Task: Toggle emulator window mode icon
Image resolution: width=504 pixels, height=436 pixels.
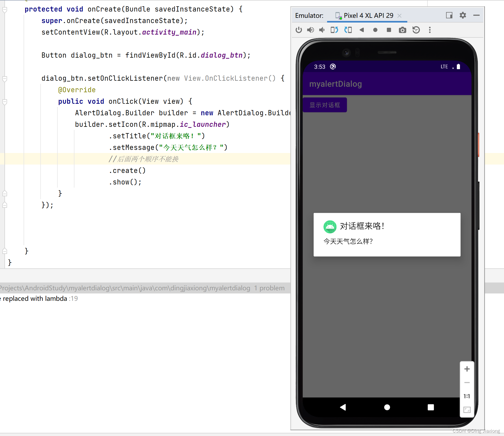Action: pos(449,15)
